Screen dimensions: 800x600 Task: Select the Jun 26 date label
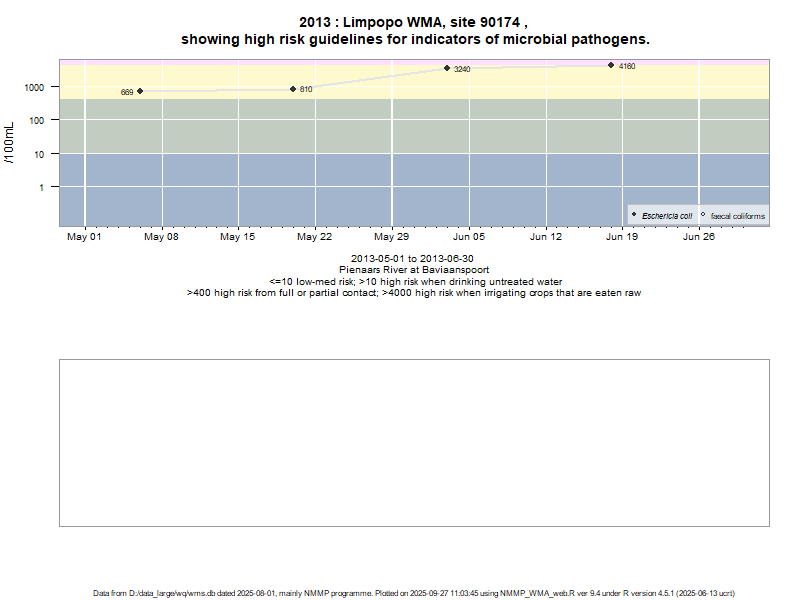(x=699, y=238)
